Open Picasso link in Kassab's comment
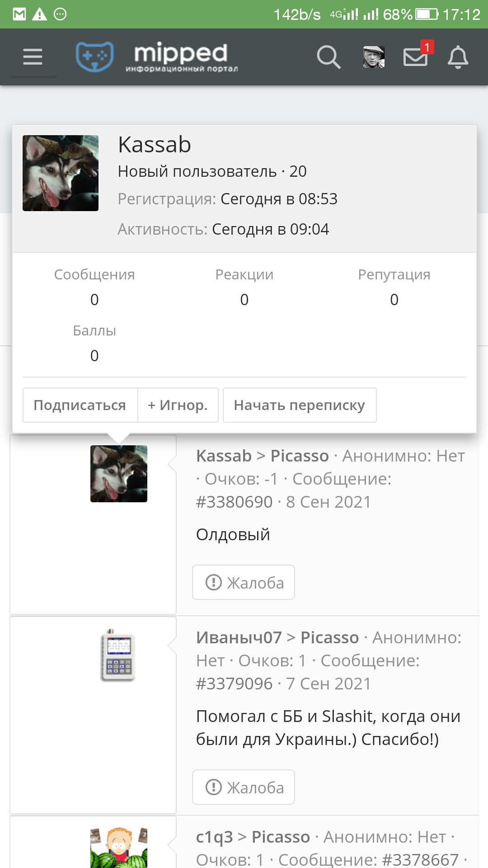Viewport: 488px width, 868px height. click(x=300, y=456)
